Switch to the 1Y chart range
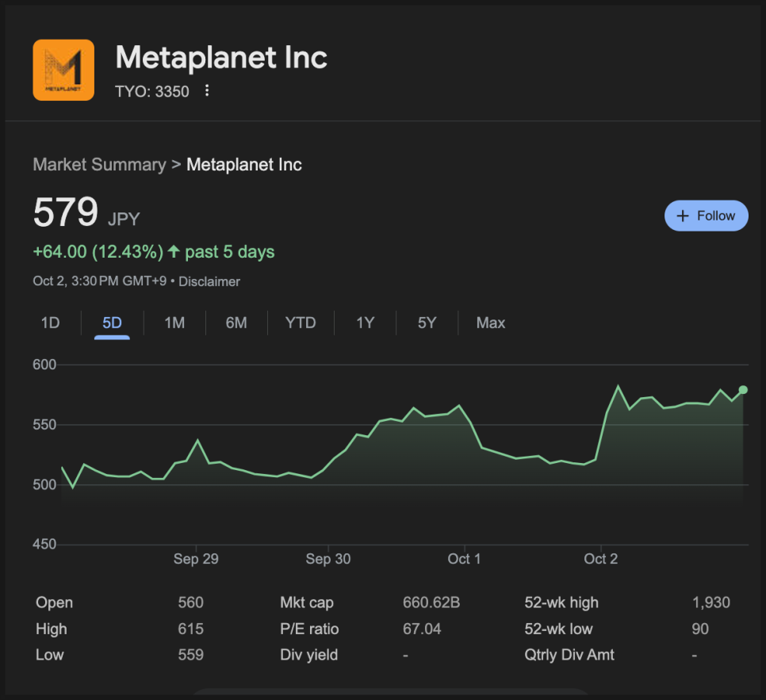This screenshot has height=700, width=766. click(365, 323)
